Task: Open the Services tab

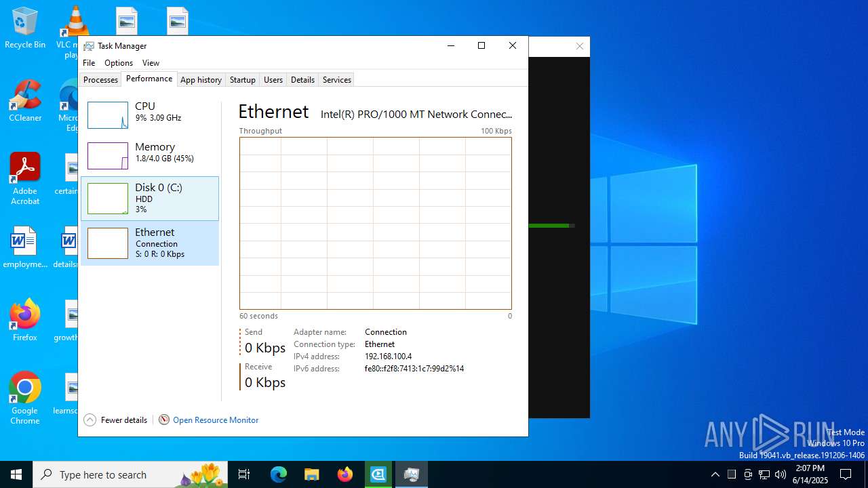Action: (336, 79)
